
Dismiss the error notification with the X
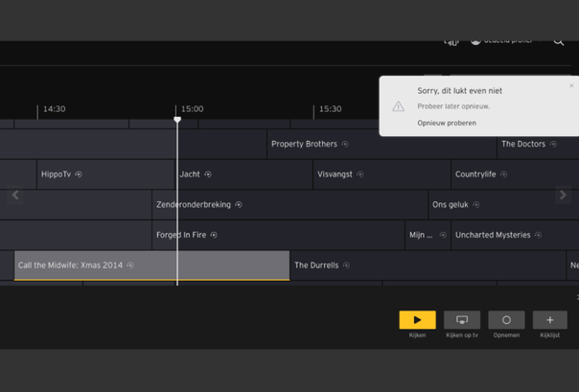point(571,85)
